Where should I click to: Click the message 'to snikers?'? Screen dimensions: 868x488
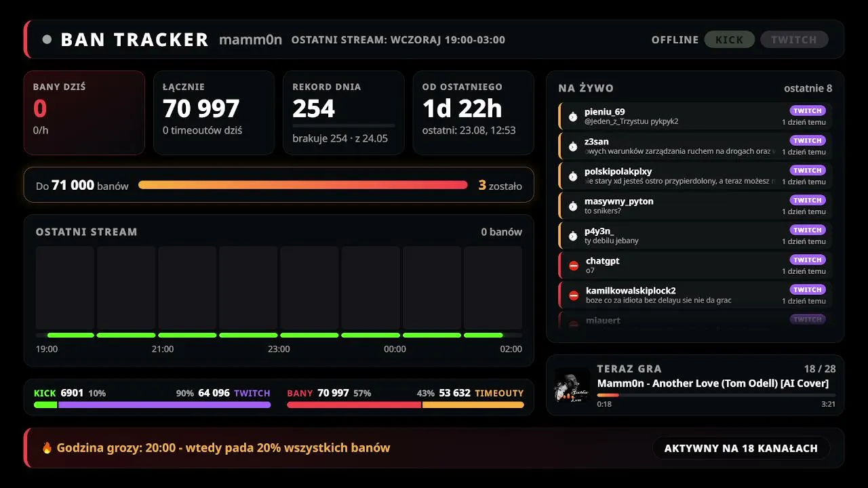click(603, 211)
